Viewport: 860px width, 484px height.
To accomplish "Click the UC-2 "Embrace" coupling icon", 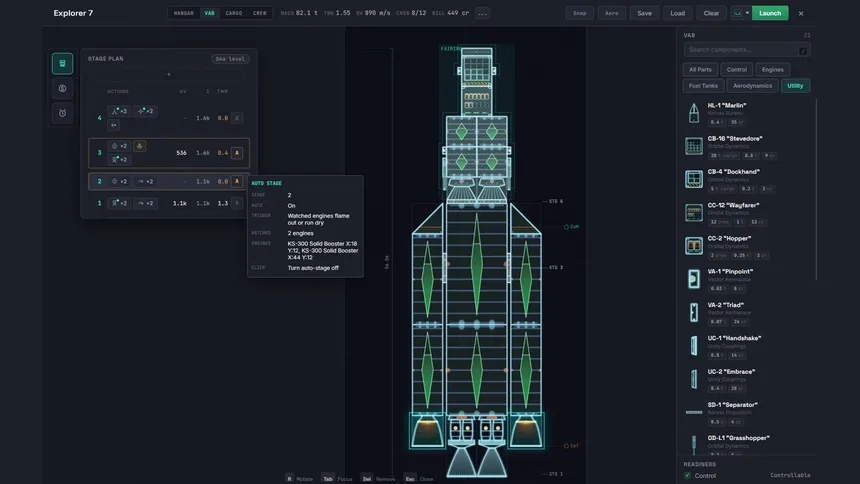I will [x=694, y=379].
